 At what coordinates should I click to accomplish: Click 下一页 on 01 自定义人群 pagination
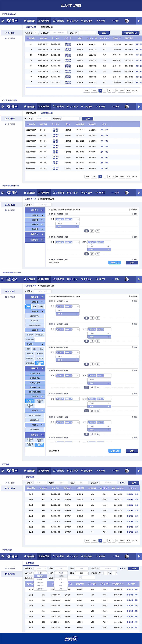122,91
